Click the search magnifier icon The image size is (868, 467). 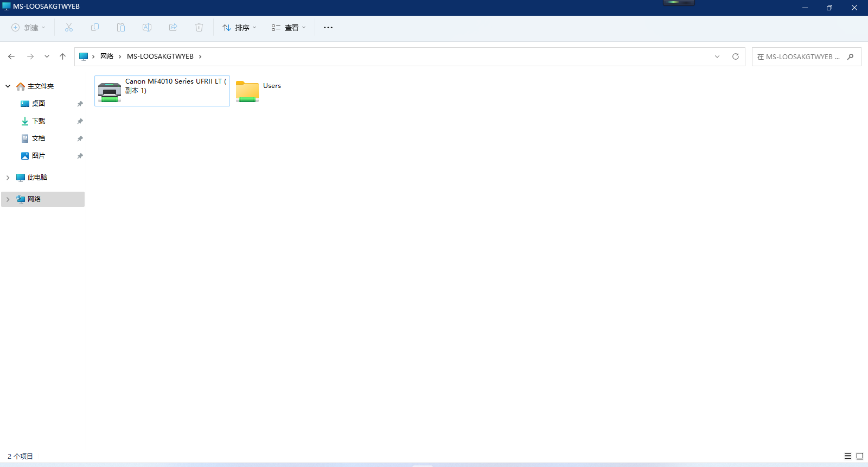point(851,56)
